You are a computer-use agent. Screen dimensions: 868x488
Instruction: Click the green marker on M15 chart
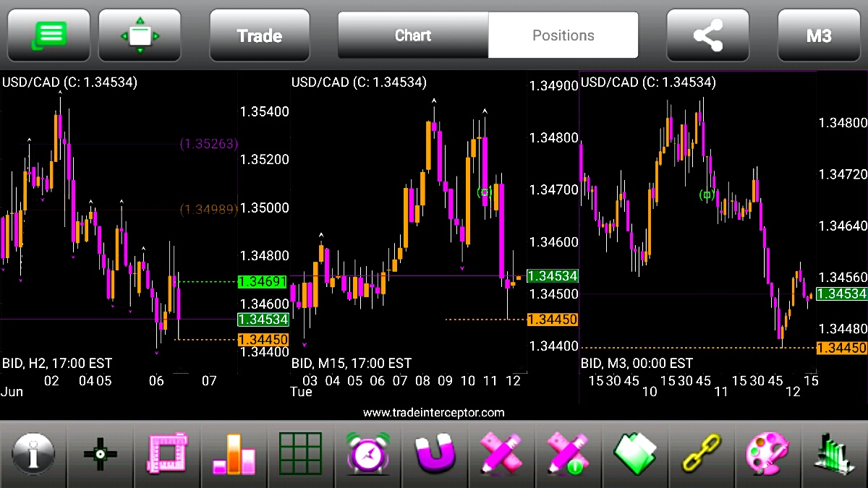tap(485, 192)
